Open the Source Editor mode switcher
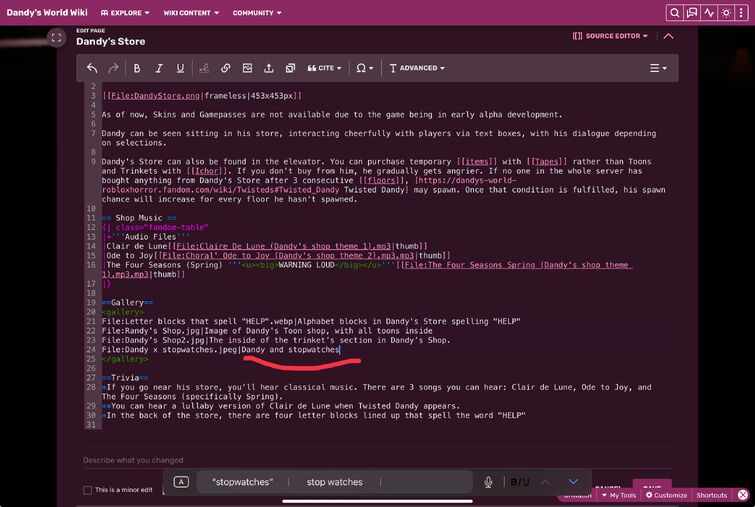The image size is (755, 507). pos(610,36)
